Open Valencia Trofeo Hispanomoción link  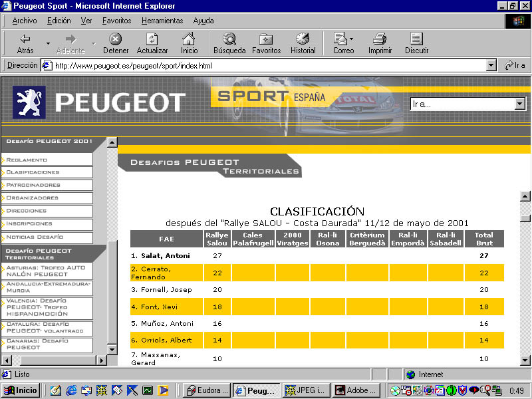pos(47,307)
